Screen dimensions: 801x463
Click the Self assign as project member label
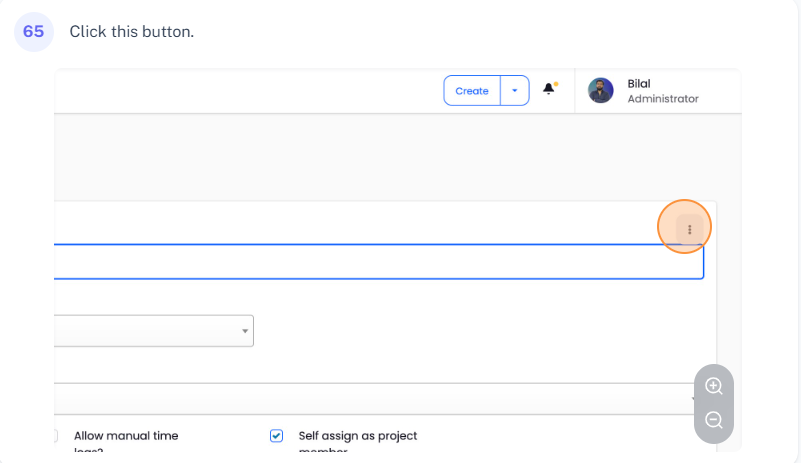coord(357,436)
